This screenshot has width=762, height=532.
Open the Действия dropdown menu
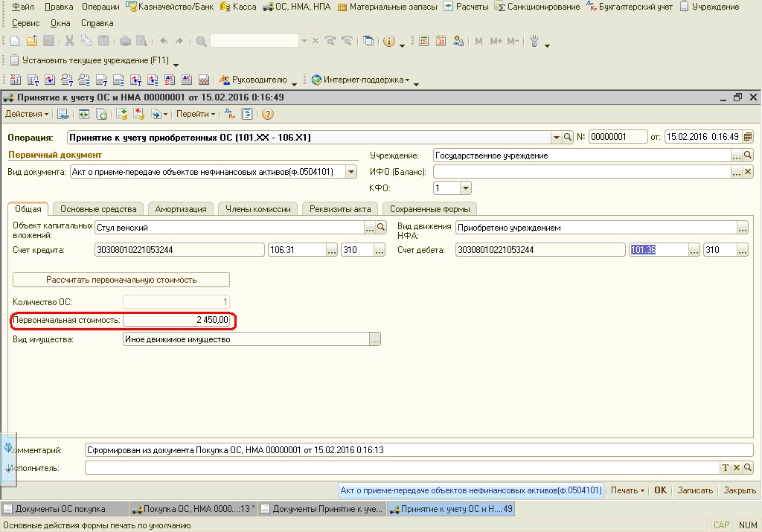(x=27, y=114)
